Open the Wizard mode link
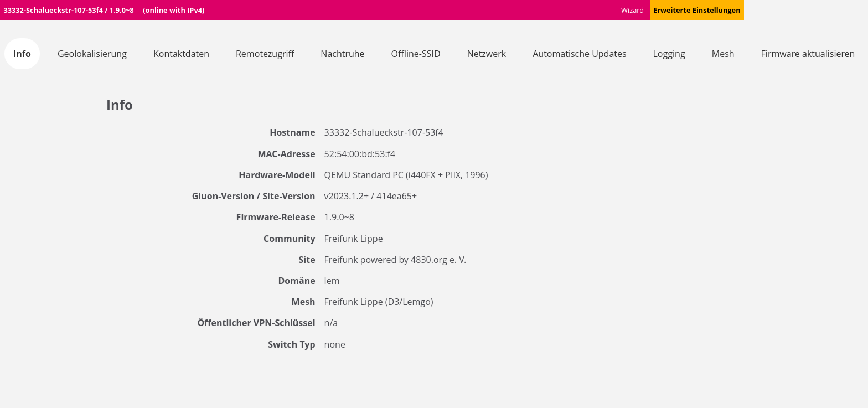The width and height of the screenshot is (868, 408). coord(632,10)
